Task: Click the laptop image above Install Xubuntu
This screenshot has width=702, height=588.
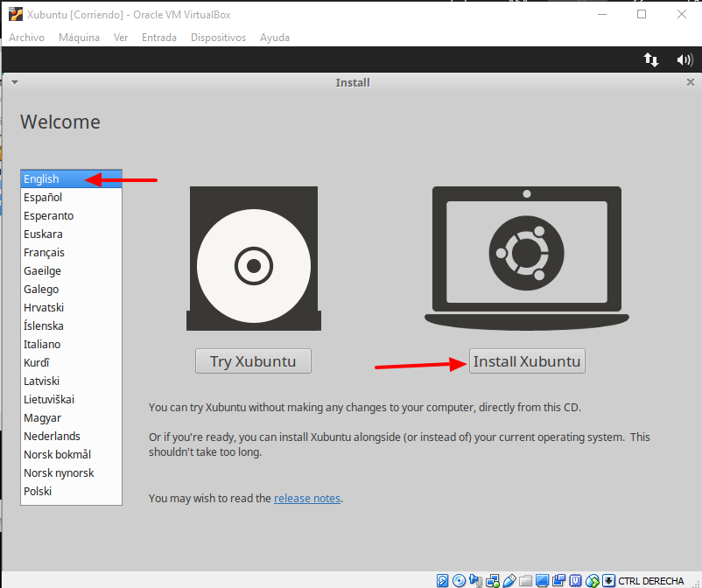Action: coord(527,259)
